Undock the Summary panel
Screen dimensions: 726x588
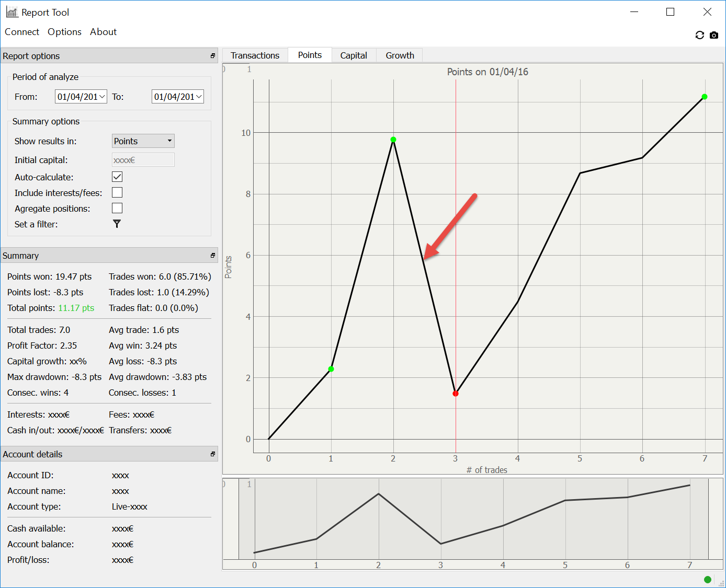pyautogui.click(x=213, y=256)
